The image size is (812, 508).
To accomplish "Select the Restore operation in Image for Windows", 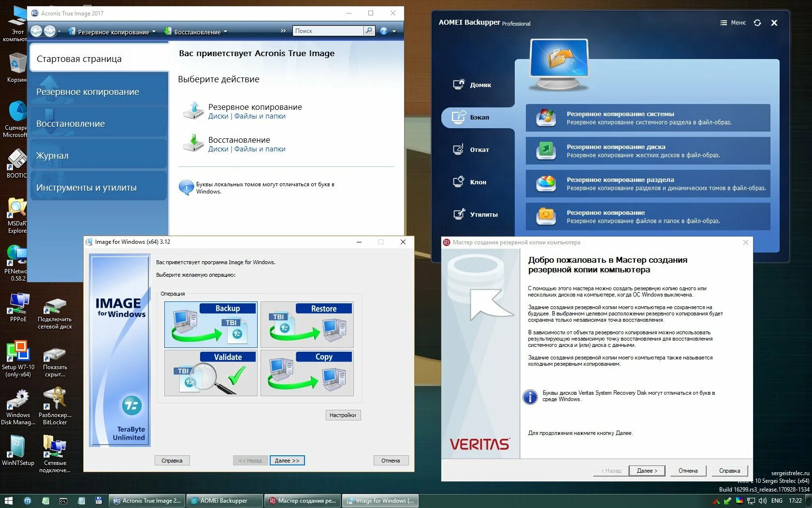I will [x=307, y=324].
